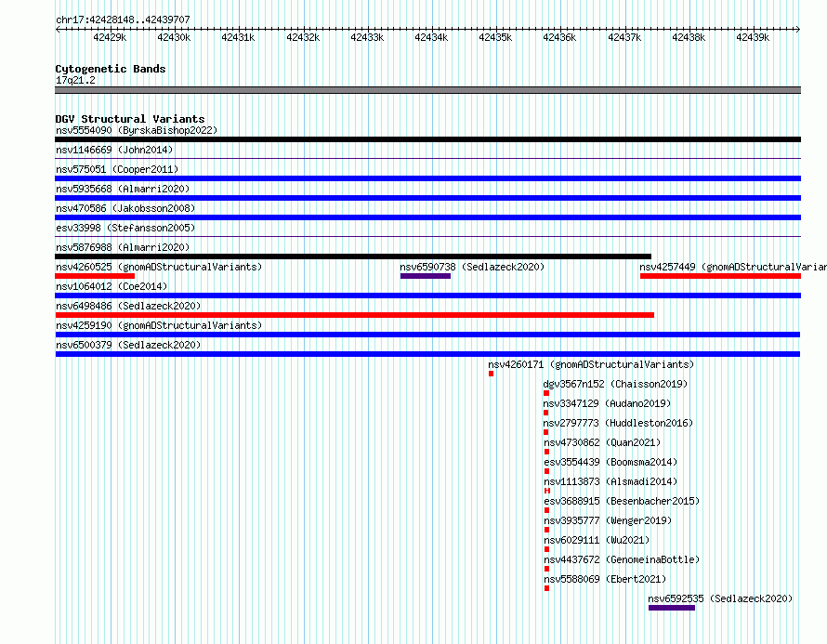Select the thin purple nsv1146669 variant line
The image size is (827, 644).
click(427, 158)
